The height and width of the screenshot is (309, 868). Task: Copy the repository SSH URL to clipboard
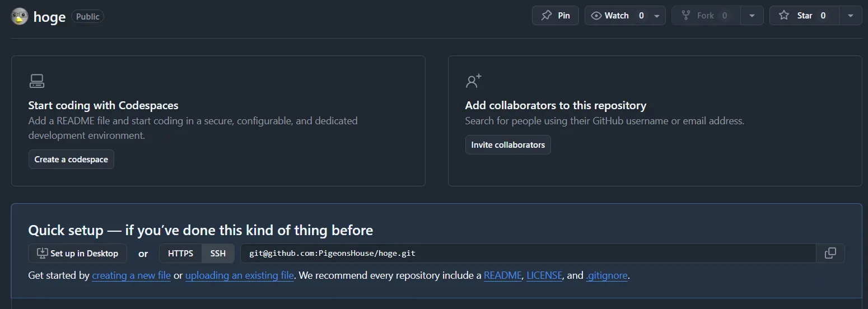(x=830, y=253)
